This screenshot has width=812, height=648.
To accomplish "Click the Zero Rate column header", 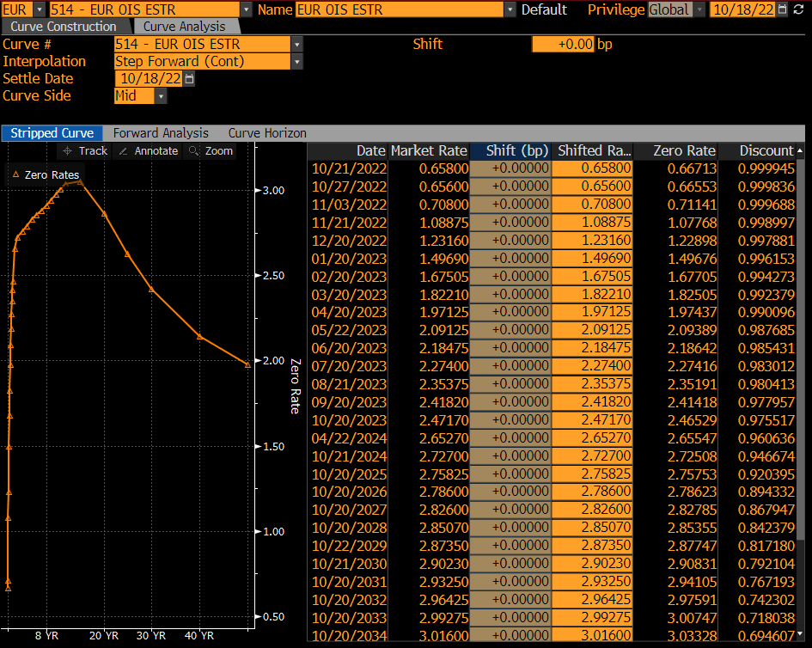I will point(684,150).
